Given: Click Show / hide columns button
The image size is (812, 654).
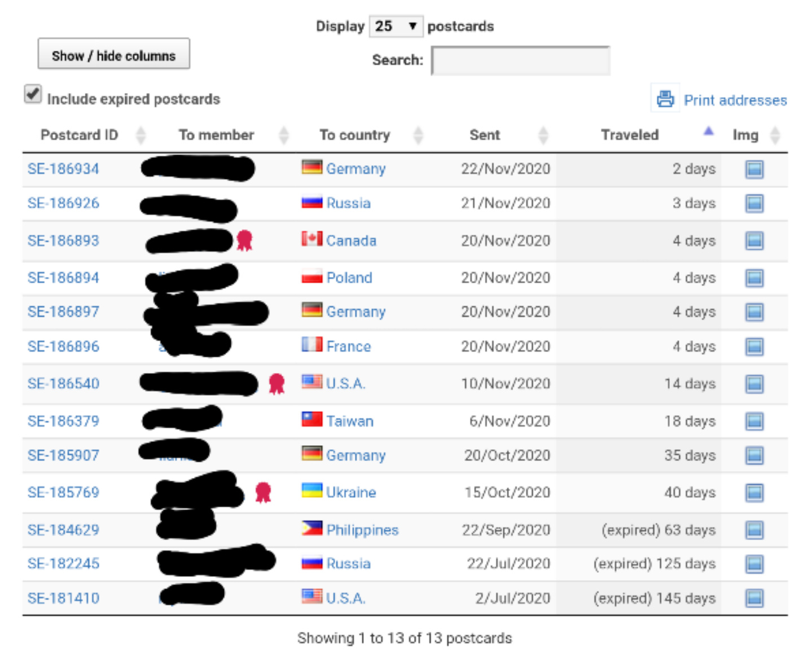Looking at the screenshot, I should pos(113,54).
